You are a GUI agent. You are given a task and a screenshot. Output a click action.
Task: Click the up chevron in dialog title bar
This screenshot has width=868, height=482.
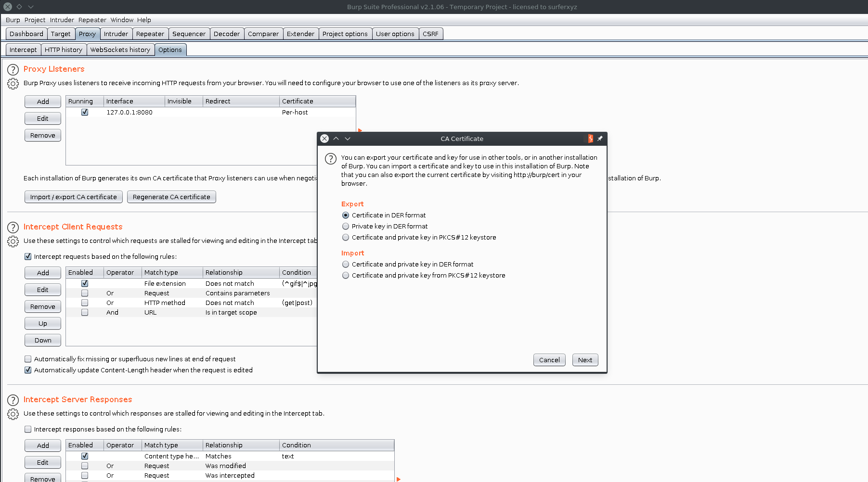pos(336,139)
